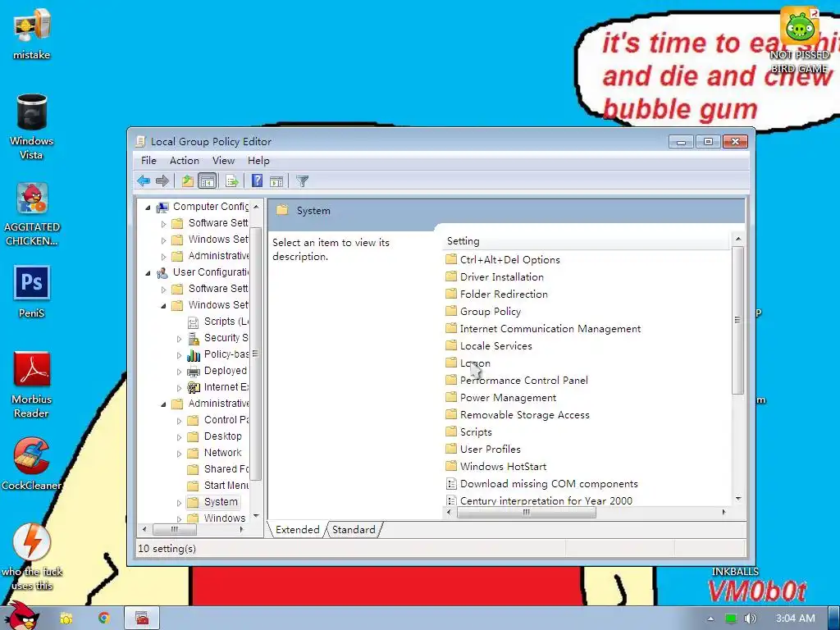Viewport: 840px width, 630px height.
Task: Select Group Policy folder entry
Action: point(483,311)
